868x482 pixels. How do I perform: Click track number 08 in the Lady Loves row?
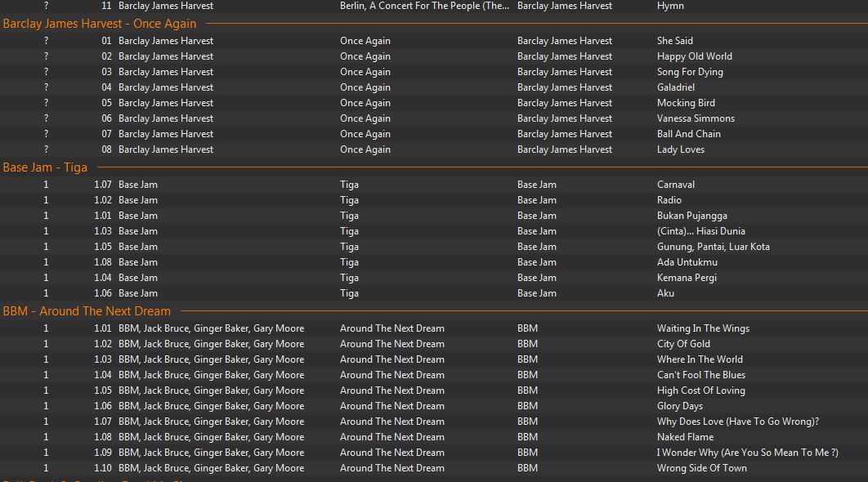(x=106, y=150)
